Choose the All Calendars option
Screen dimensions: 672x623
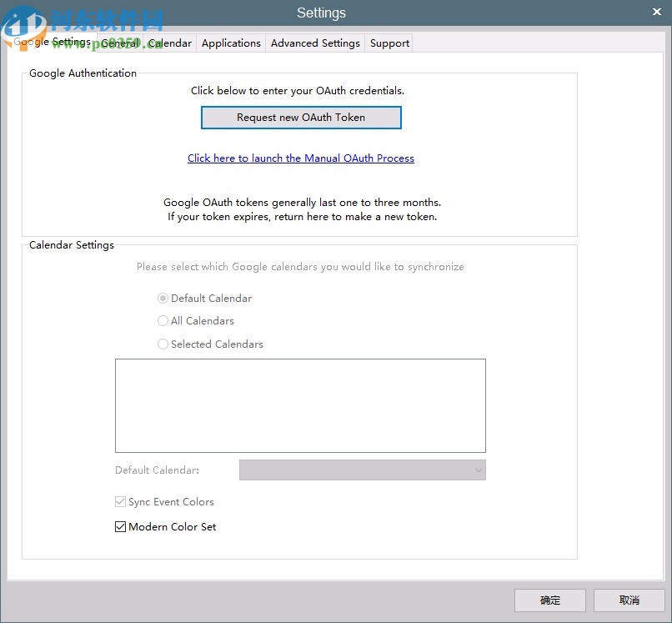163,320
